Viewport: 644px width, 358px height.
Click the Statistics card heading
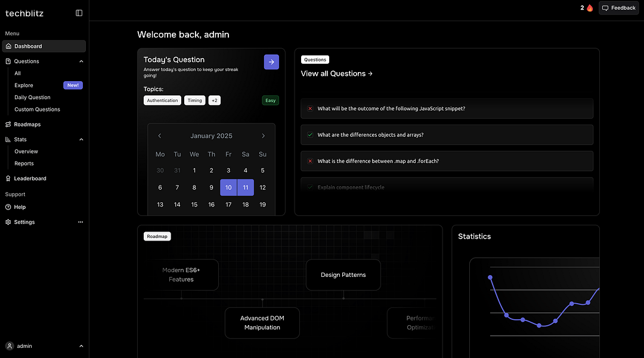coord(475,236)
